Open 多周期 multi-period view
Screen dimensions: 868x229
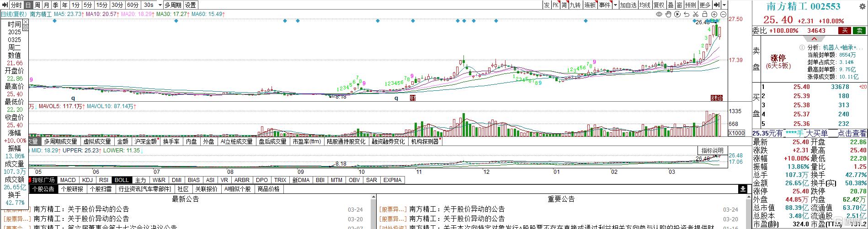173,5
